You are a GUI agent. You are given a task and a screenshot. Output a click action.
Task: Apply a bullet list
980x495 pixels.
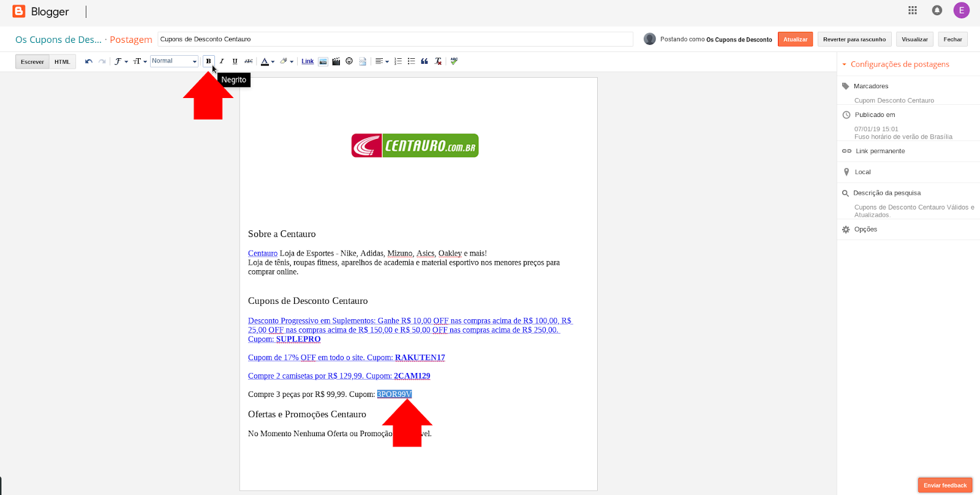(412, 61)
